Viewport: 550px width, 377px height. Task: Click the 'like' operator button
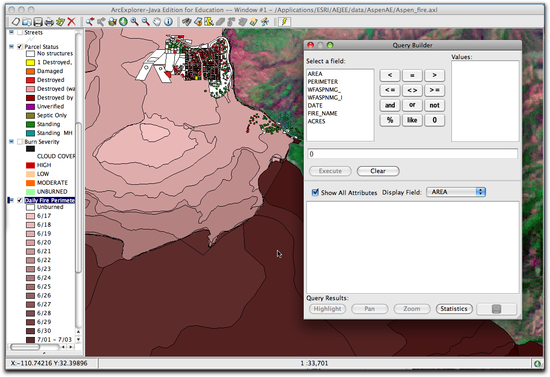point(412,120)
